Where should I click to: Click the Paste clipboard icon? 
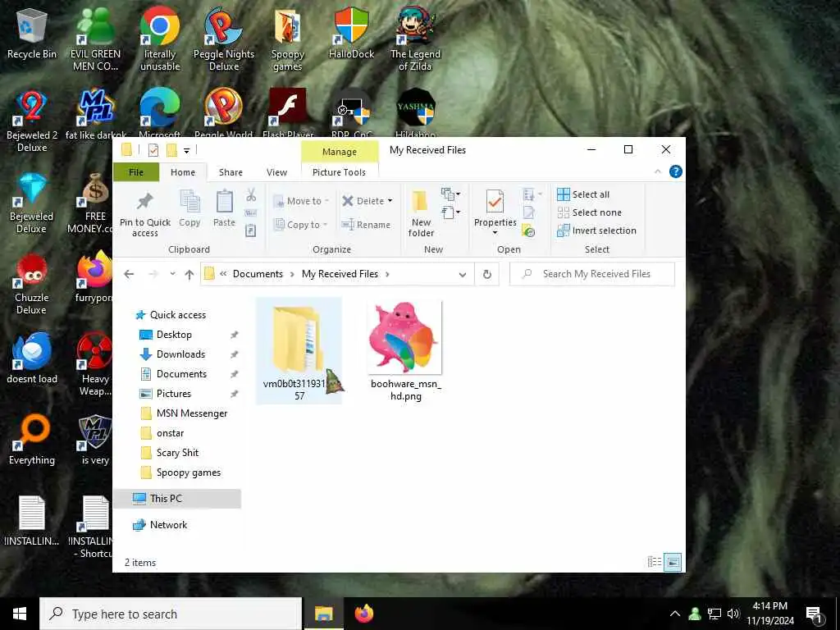click(224, 209)
